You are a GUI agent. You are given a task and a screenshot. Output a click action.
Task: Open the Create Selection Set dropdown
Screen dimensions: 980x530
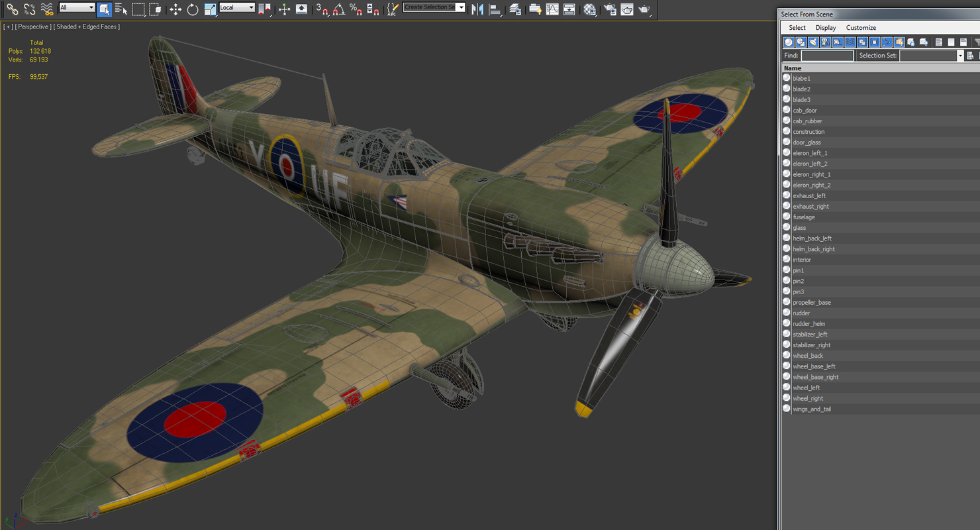coord(434,7)
